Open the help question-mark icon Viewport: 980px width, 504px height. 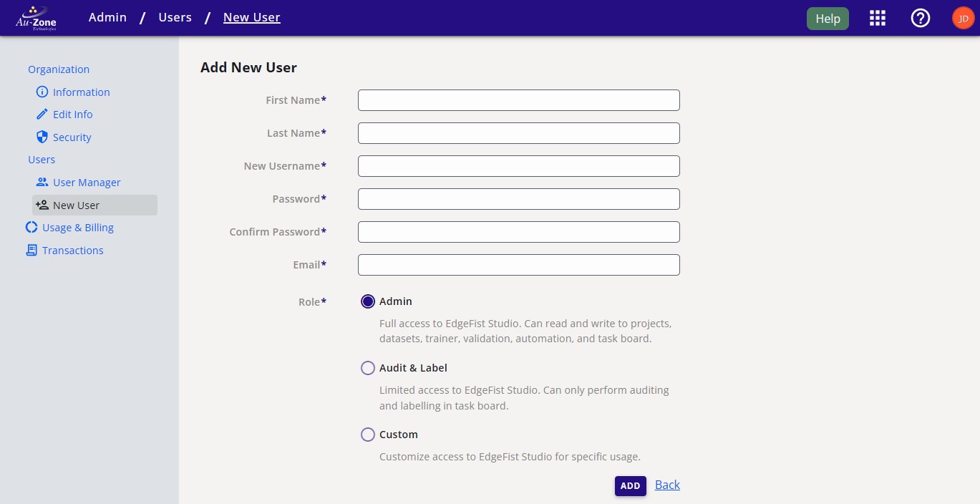pos(921,18)
